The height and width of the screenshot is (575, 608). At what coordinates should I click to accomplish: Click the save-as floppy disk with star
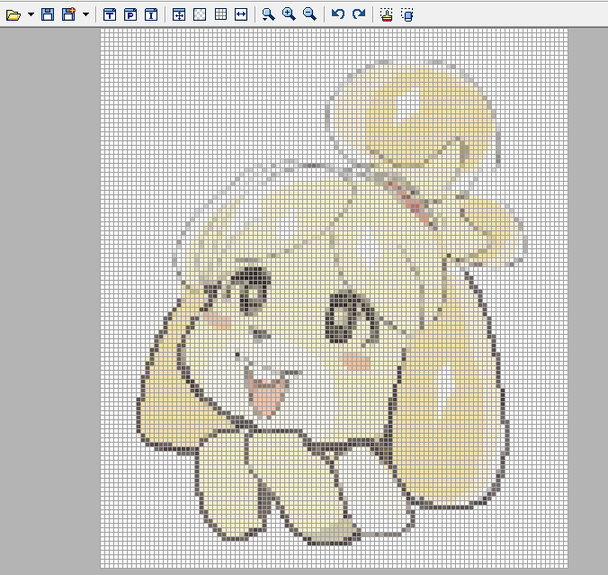pos(69,15)
